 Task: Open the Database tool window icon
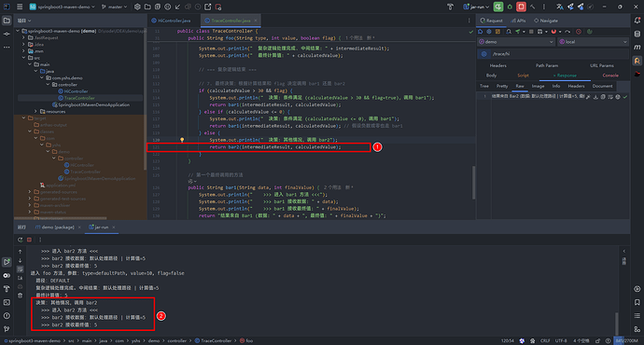click(637, 34)
